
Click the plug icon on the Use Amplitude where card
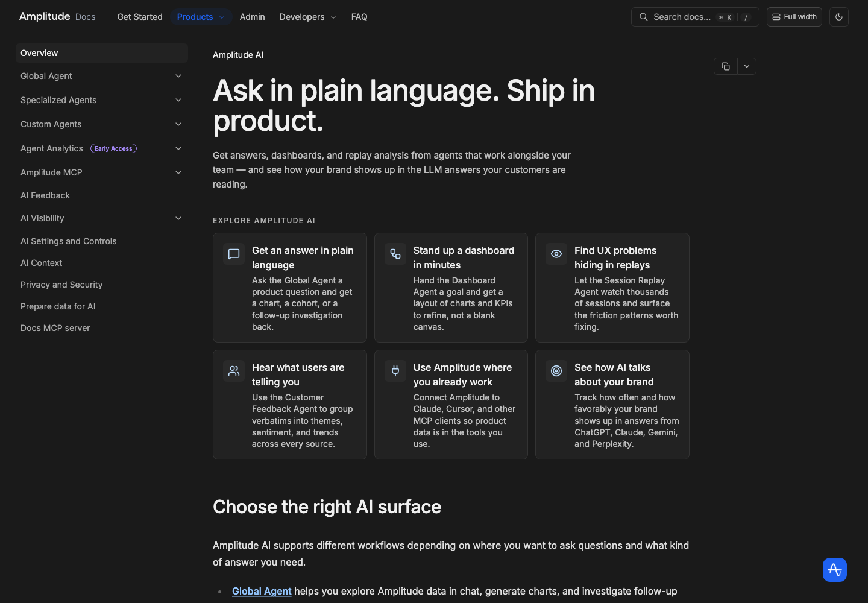[395, 371]
